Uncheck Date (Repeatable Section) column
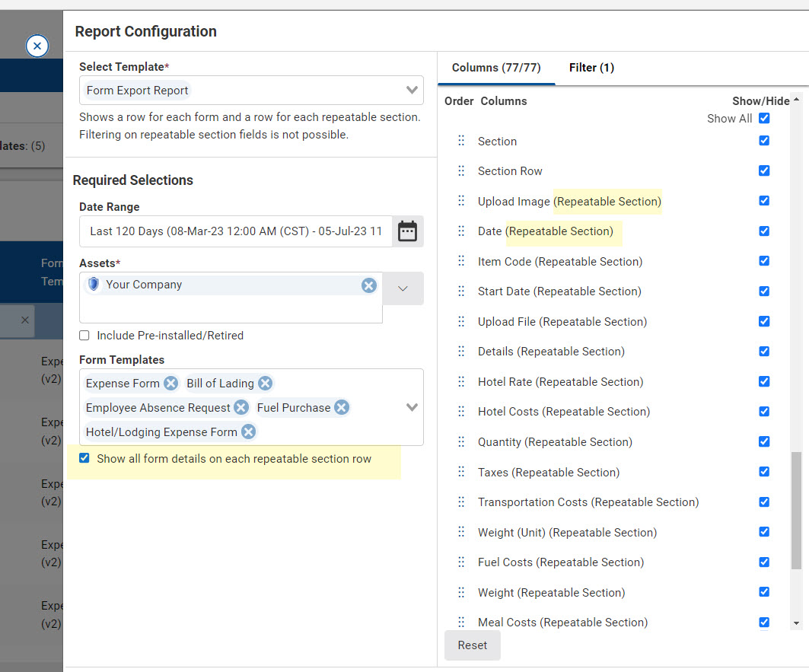Image resolution: width=809 pixels, height=672 pixels. [x=764, y=231]
